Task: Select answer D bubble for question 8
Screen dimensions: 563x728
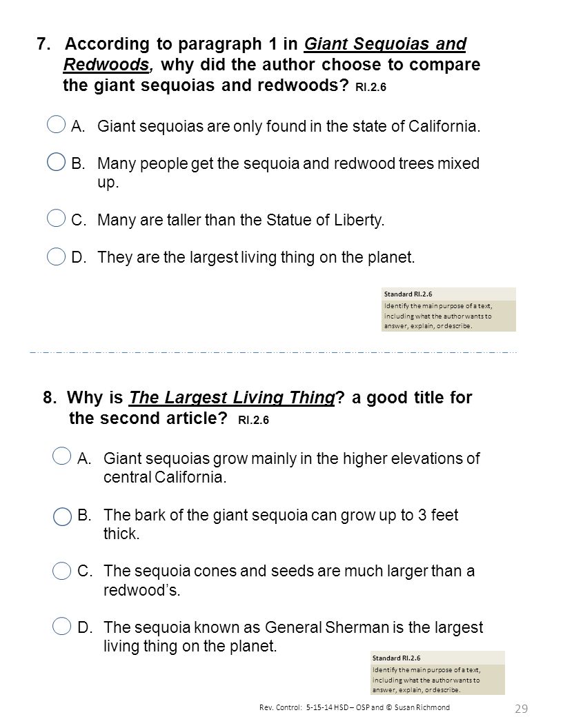Action: tap(62, 626)
